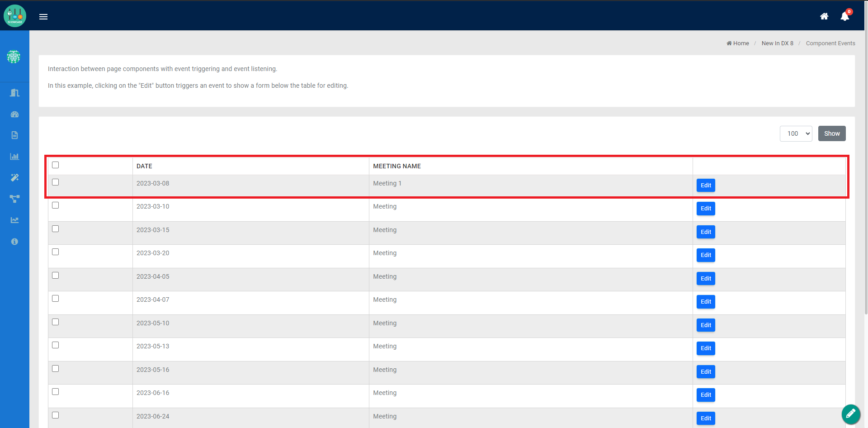Open the hamburger menu toggle

(x=43, y=17)
